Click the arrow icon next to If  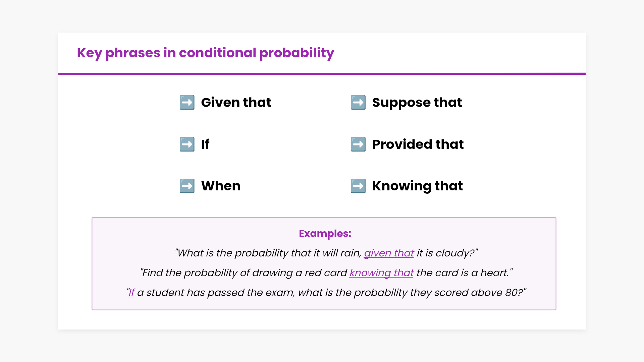coord(187,144)
